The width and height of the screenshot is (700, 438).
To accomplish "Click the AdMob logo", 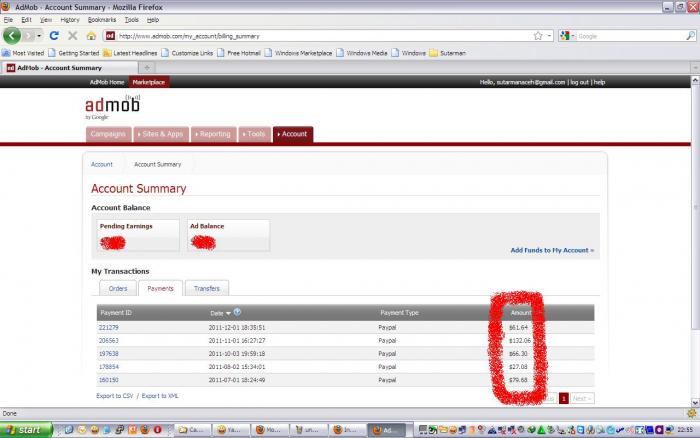I will tap(112, 107).
